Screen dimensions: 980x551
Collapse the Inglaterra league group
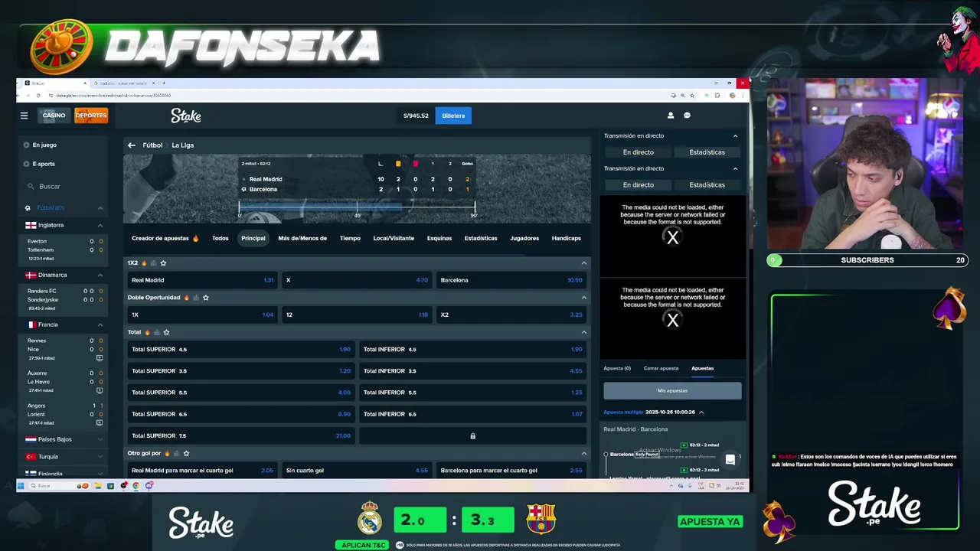(100, 225)
